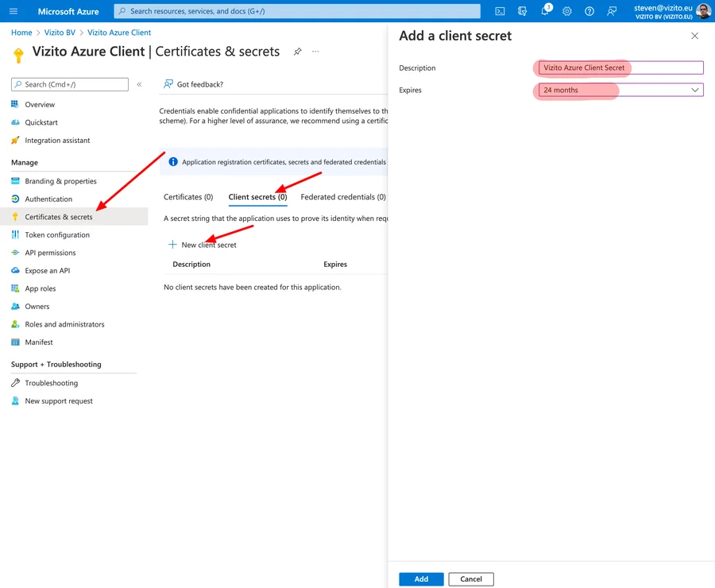Image resolution: width=715 pixels, height=588 pixels.
Task: Click the Add button to create the secret
Action: tap(421, 578)
